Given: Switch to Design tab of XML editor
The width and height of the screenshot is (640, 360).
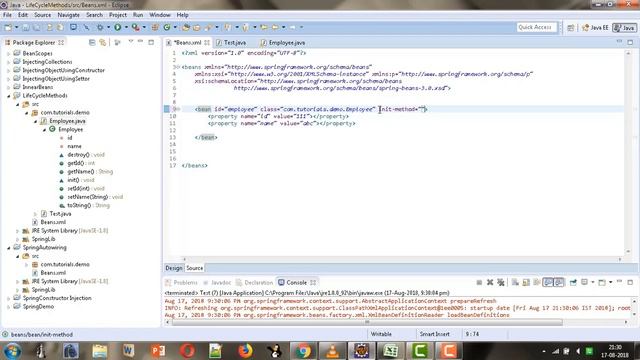Looking at the screenshot, I should coord(173,268).
